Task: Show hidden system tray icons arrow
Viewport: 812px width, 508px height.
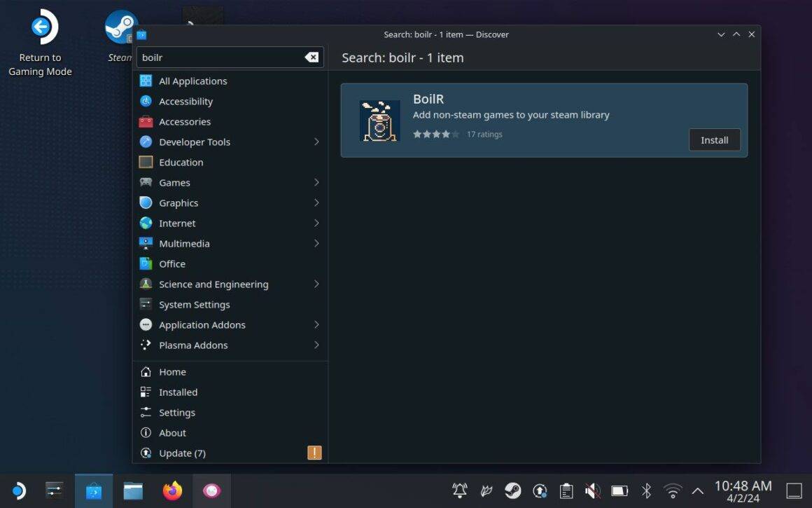Action: tap(698, 491)
